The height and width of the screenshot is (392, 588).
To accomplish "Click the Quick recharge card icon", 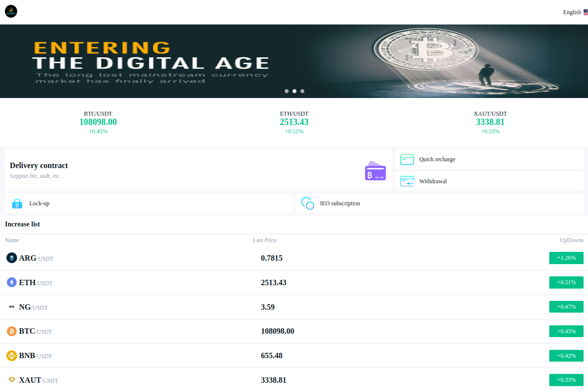I will pyautogui.click(x=407, y=159).
